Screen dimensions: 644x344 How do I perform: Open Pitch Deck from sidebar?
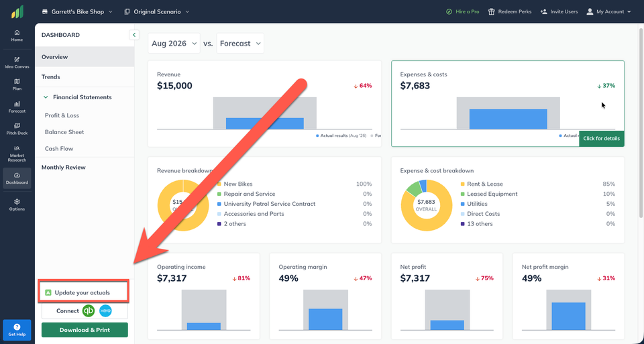(17, 129)
